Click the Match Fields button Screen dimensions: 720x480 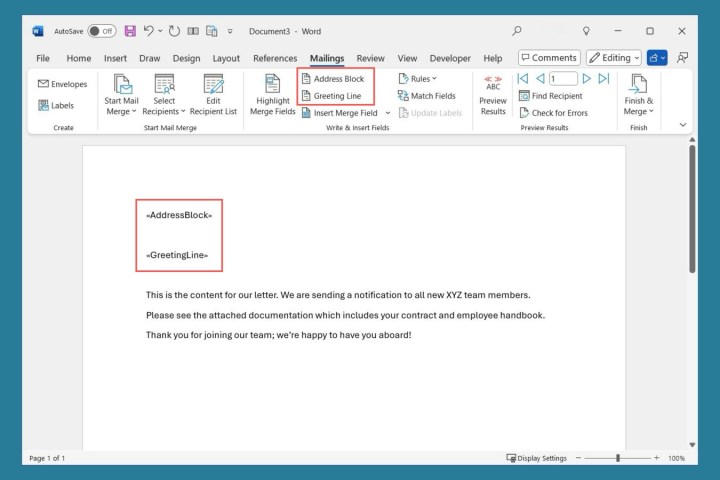pyautogui.click(x=426, y=96)
